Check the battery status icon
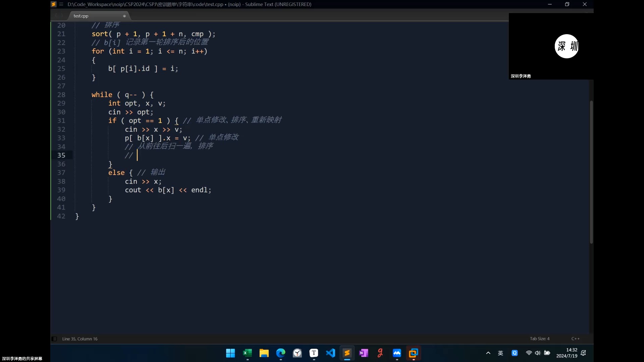644x362 pixels. (547, 353)
